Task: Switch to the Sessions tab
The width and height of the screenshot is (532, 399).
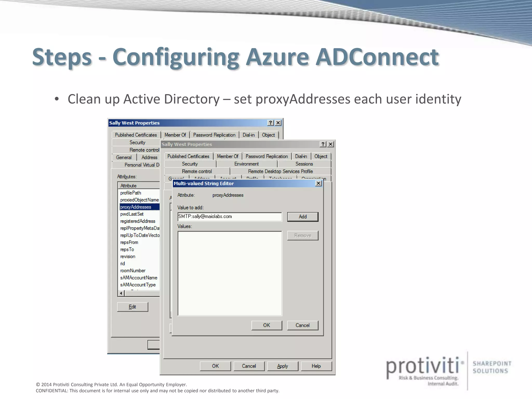Action: (x=304, y=164)
